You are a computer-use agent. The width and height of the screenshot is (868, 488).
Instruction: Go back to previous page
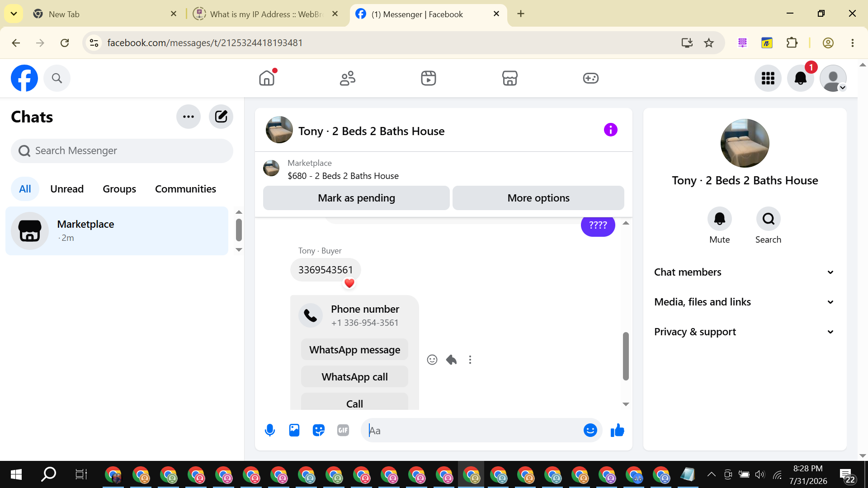coord(16,43)
